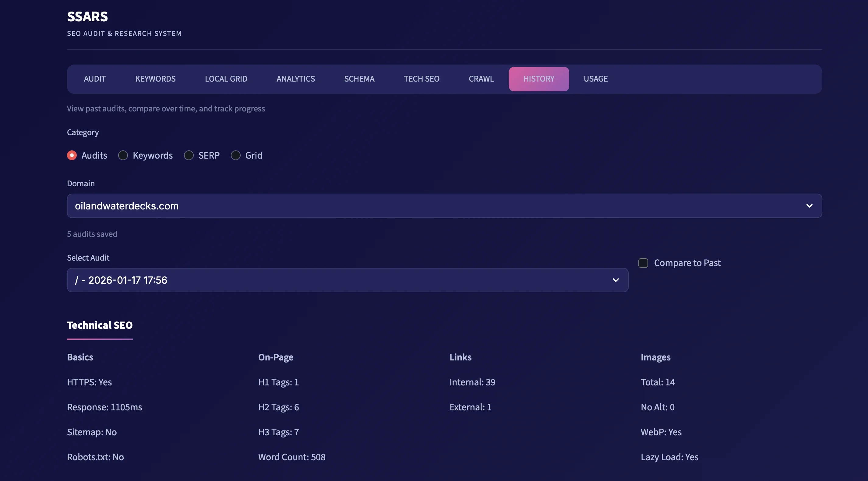
Task: Click the HISTORY highlighted tab button
Action: 539,79
